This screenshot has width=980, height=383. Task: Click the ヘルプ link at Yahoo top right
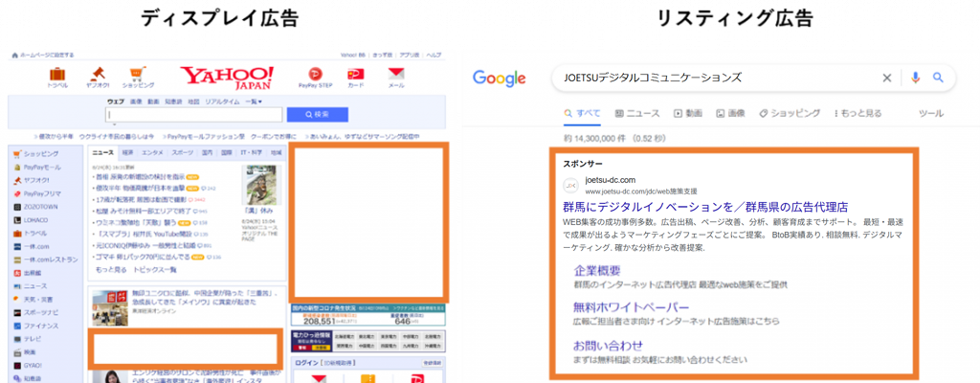click(434, 56)
